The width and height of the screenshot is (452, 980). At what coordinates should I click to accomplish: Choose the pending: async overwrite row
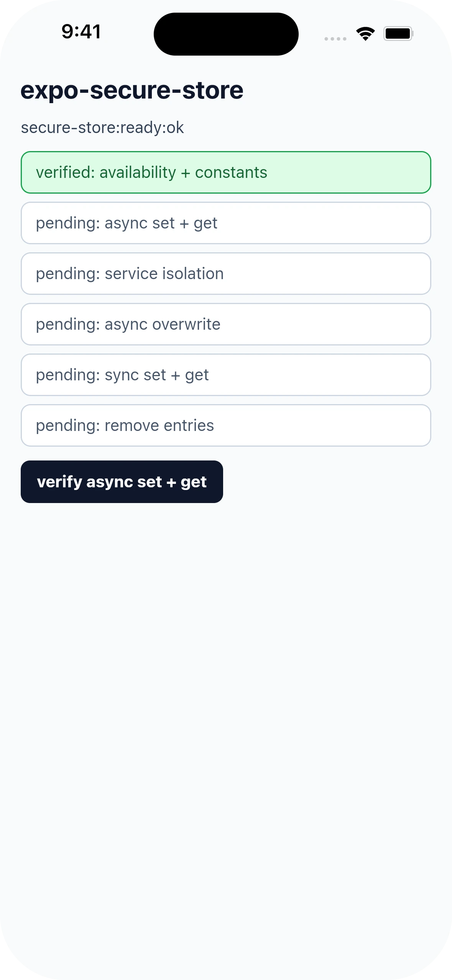click(226, 324)
